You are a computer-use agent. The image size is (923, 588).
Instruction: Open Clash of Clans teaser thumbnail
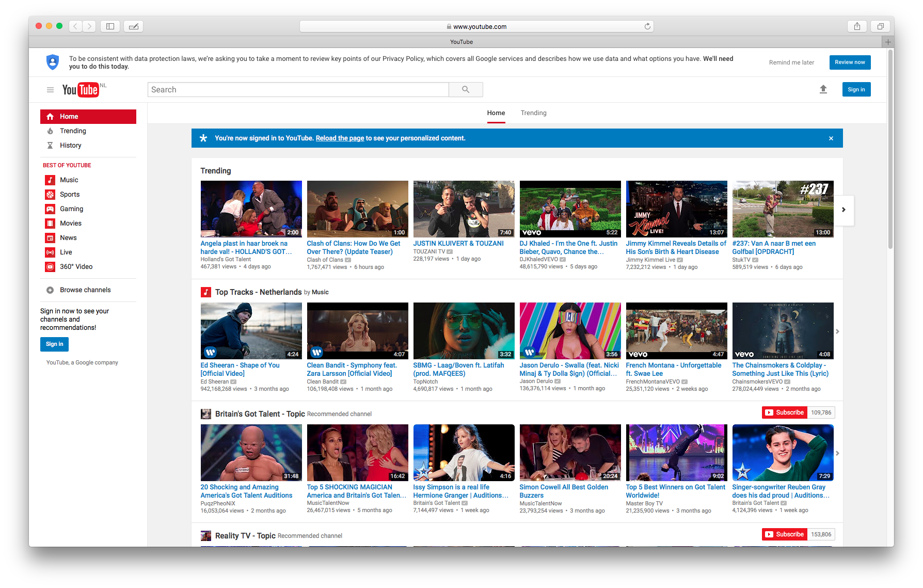point(357,209)
